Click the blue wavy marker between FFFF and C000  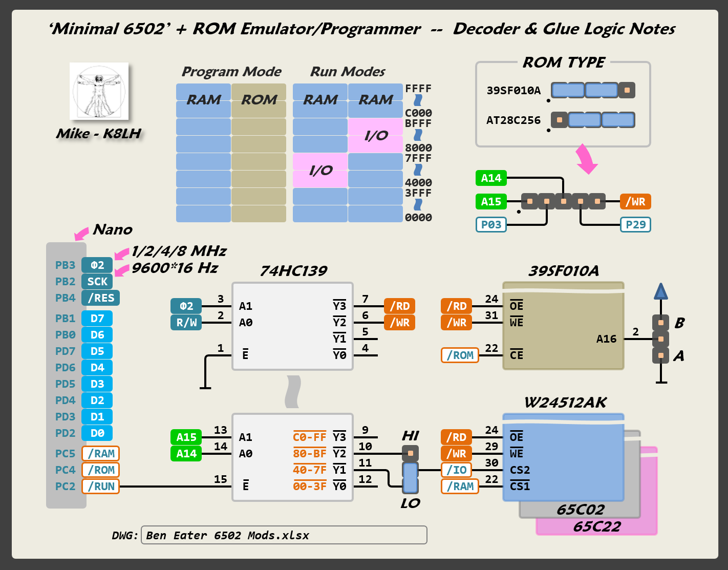418,100
